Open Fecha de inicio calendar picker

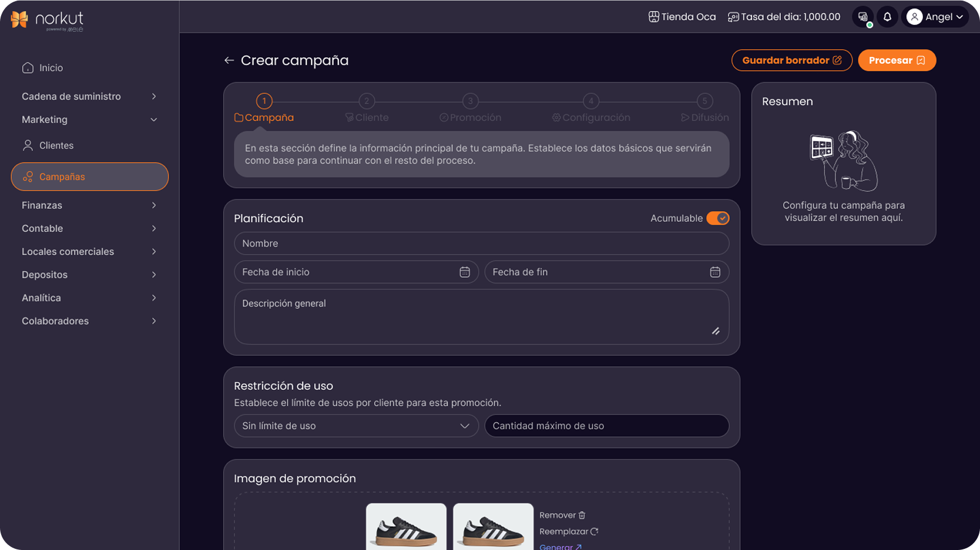click(465, 272)
